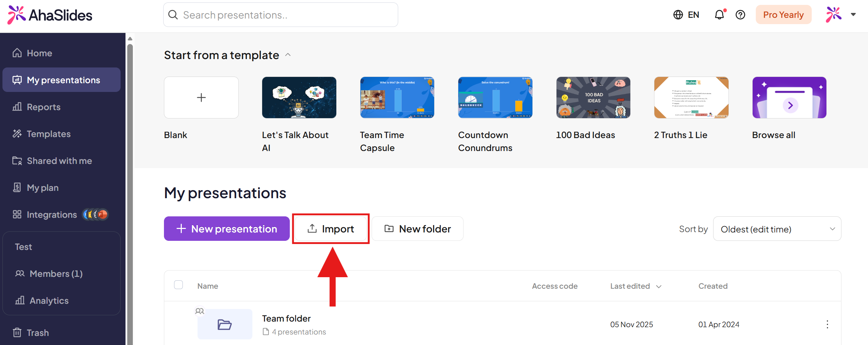Open the notifications bell icon
The height and width of the screenshot is (345, 868).
pos(719,15)
